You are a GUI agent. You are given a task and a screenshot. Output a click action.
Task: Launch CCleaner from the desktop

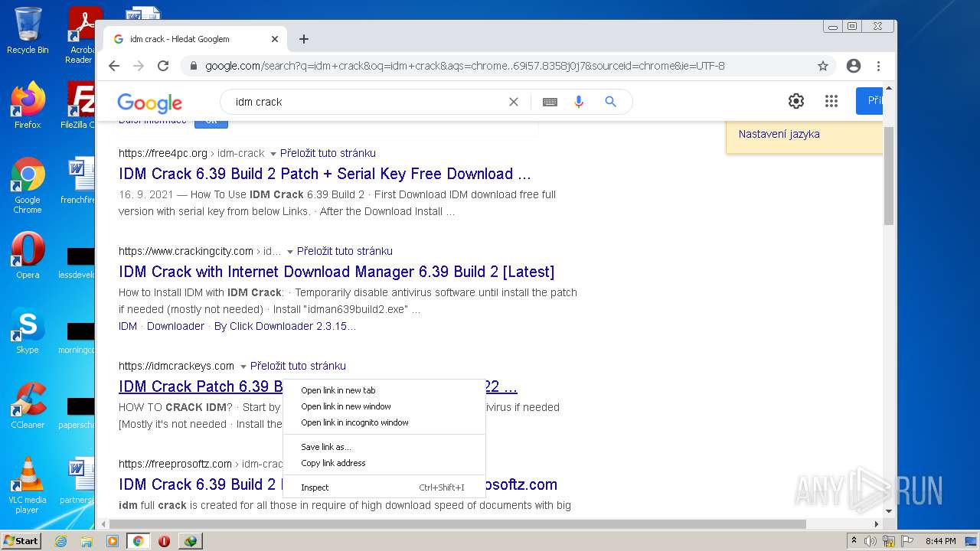pos(28,406)
